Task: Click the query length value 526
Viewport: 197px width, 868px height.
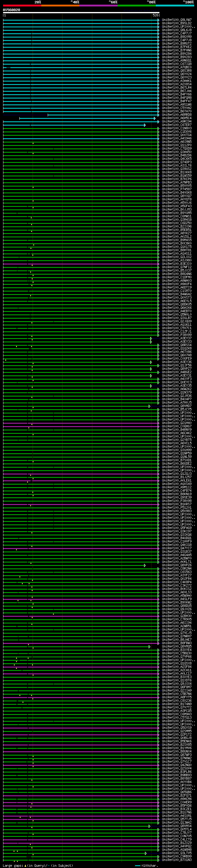Action: pyautogui.click(x=155, y=15)
